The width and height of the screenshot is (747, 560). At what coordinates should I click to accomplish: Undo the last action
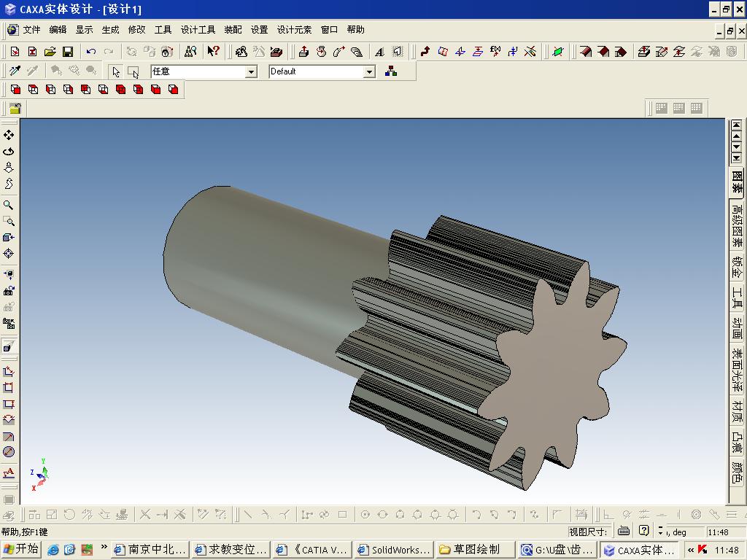click(x=91, y=52)
